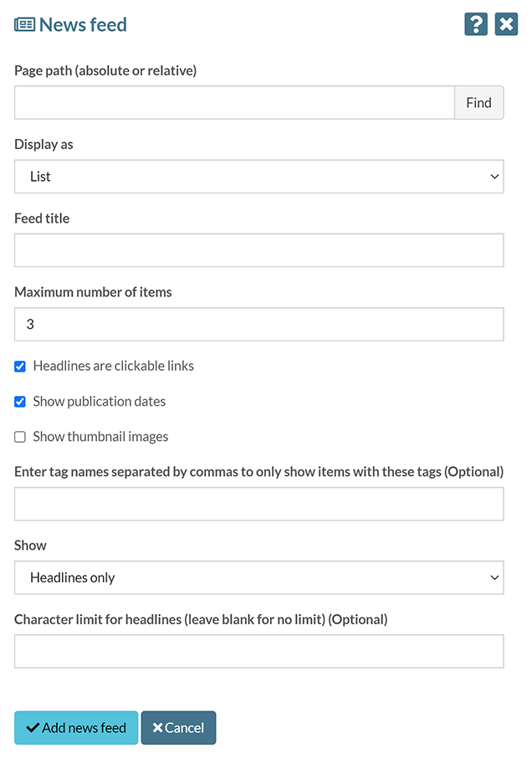Click into the Feed title field

[x=258, y=250]
